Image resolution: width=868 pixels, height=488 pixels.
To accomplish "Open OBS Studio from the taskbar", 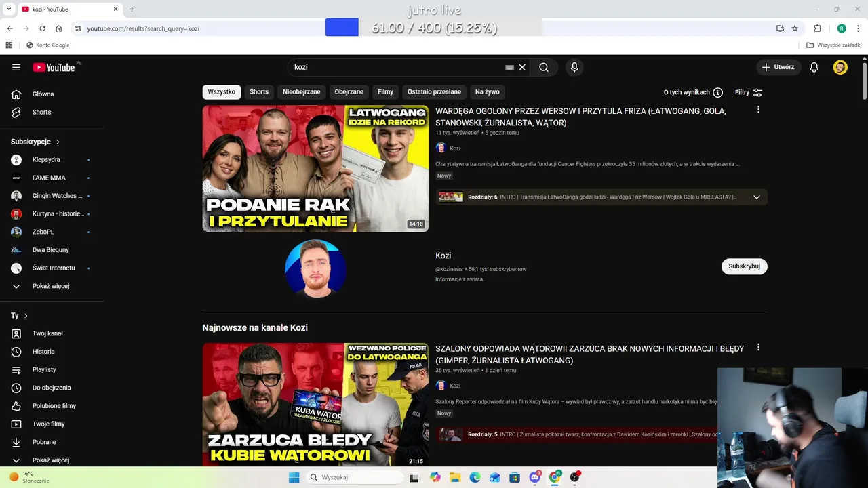I will click(x=575, y=477).
